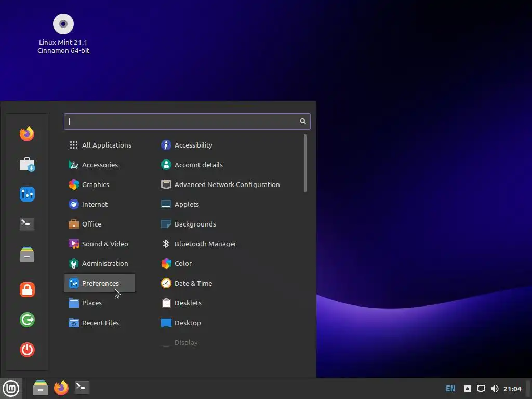Click the removable drives tray icon
This screenshot has width=532, height=399.
click(x=468, y=389)
